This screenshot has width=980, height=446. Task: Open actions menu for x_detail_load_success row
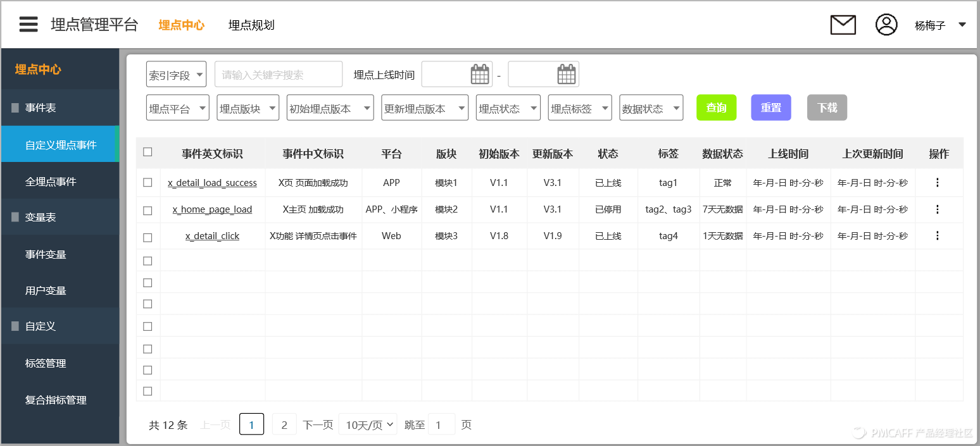(x=938, y=183)
